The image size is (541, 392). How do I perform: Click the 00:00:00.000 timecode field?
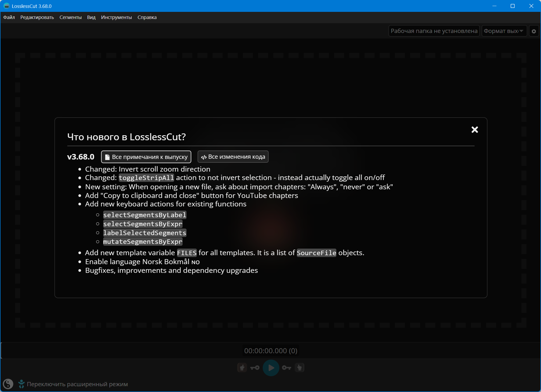point(271,351)
